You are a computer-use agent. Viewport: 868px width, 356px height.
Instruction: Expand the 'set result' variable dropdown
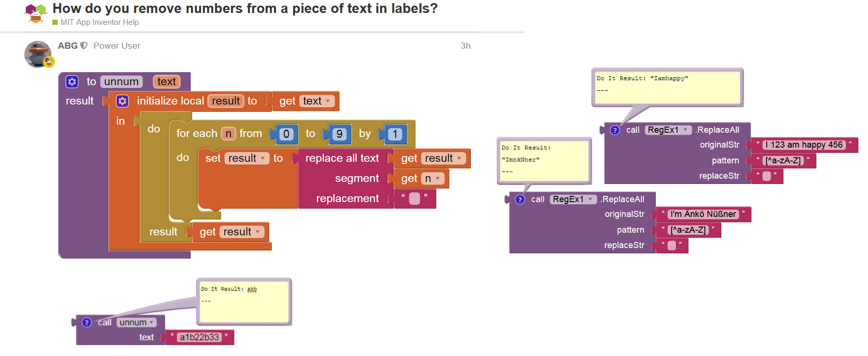coord(263,159)
